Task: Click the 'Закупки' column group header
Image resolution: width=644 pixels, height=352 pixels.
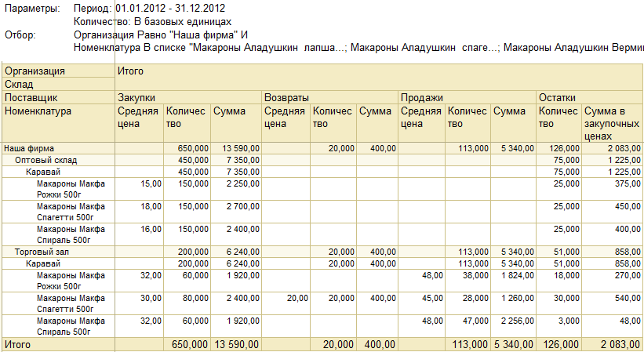Action: (188, 98)
